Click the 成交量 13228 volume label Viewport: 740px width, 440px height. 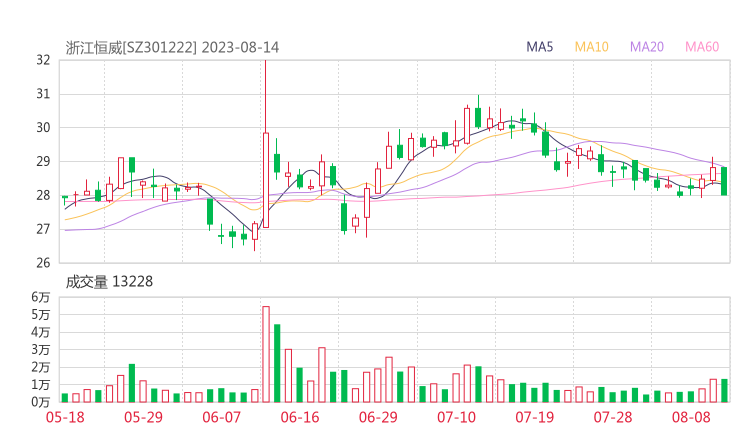(109, 282)
